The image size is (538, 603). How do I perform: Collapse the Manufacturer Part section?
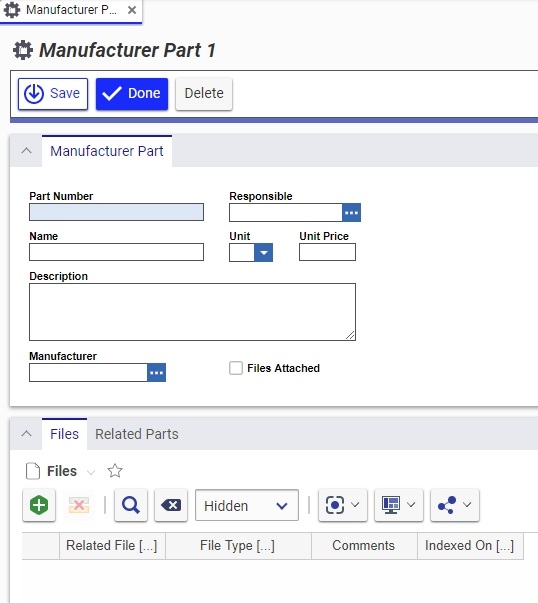click(26, 151)
